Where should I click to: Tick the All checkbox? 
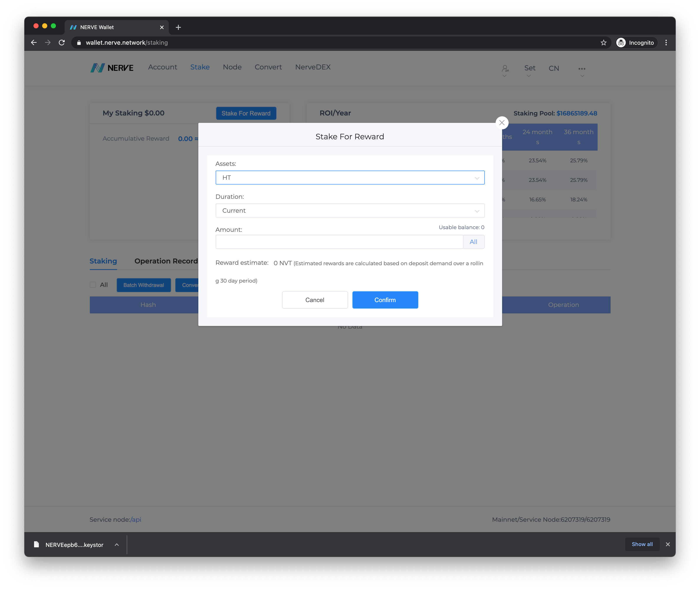(93, 285)
